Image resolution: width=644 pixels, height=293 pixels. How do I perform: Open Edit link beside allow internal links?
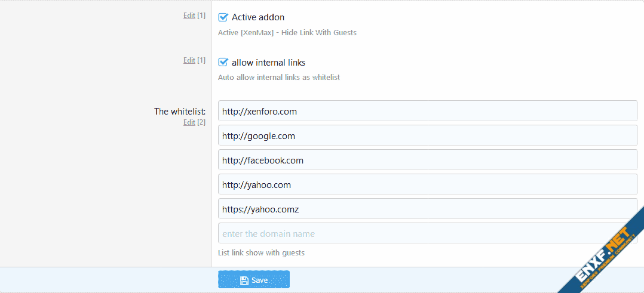coord(189,60)
